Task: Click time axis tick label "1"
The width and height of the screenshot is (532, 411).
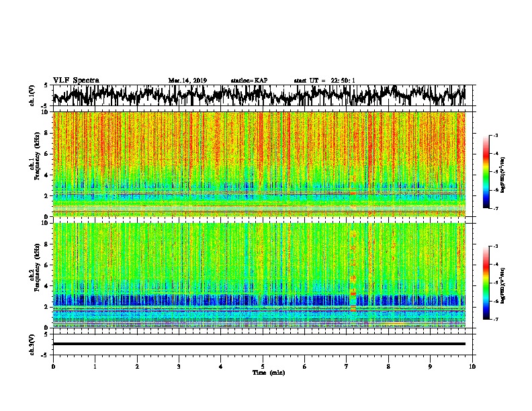Action: [x=95, y=367]
